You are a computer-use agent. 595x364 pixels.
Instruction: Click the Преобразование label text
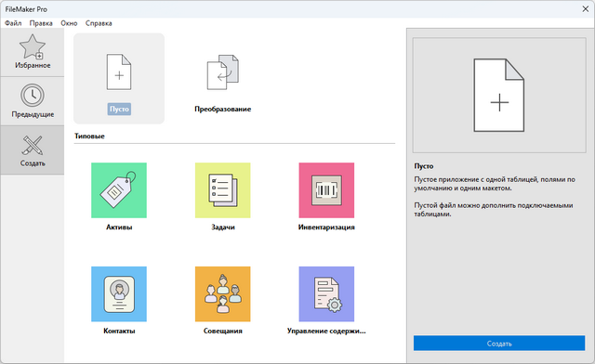(223, 110)
